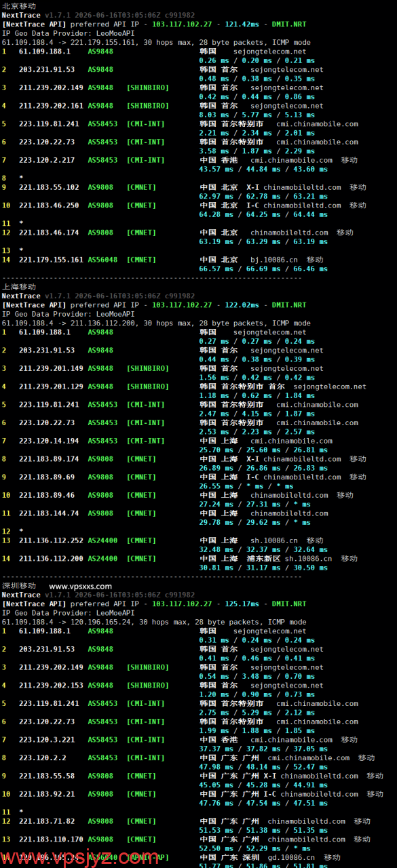Select hop IP 223.120.2.2

point(43,757)
